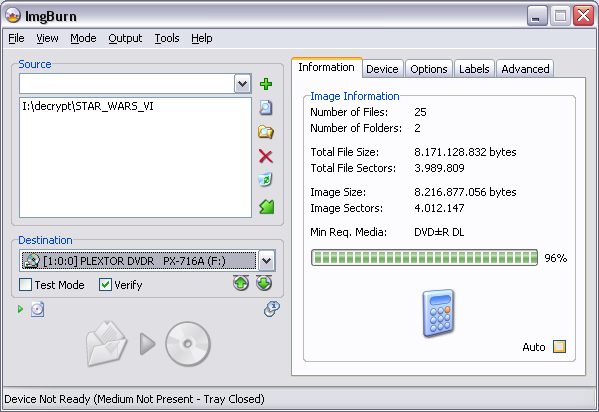This screenshot has width=599, height=412.
Task: Enable the Test Mode checkbox
Action: pos(26,285)
